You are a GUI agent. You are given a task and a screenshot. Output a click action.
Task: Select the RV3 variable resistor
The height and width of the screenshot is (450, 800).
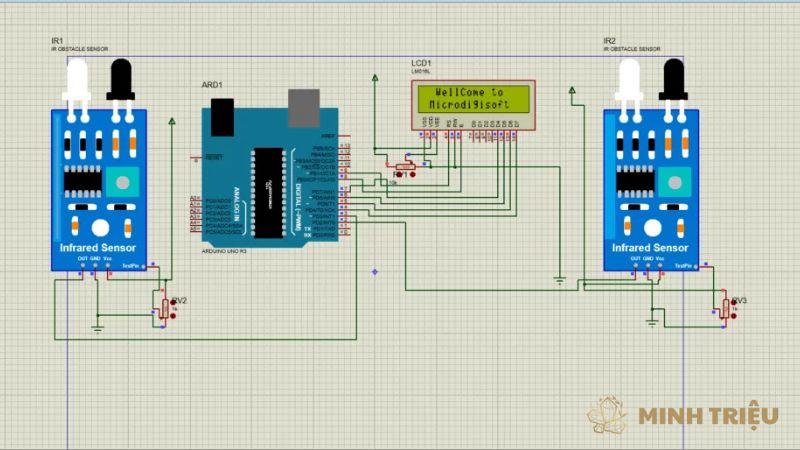click(x=726, y=308)
